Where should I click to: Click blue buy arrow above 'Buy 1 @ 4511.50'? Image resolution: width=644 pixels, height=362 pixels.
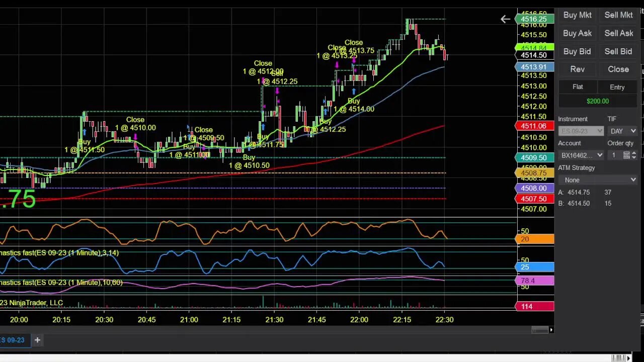click(x=85, y=132)
